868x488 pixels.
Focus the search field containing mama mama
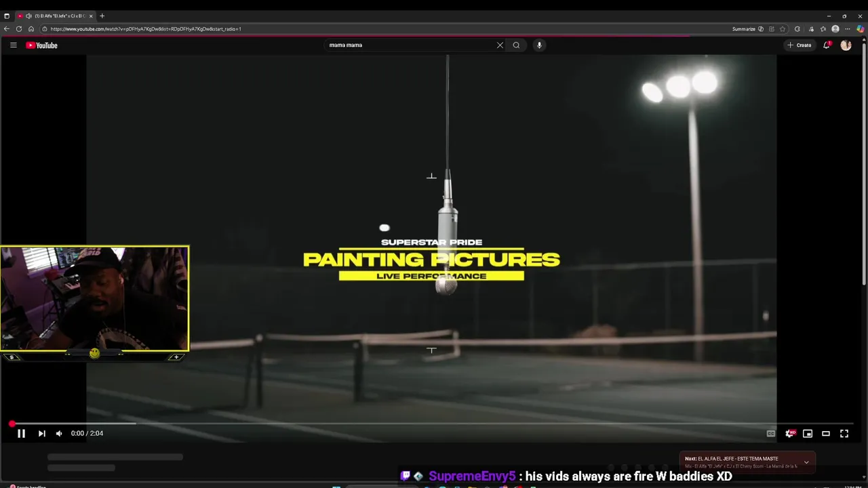coord(410,45)
